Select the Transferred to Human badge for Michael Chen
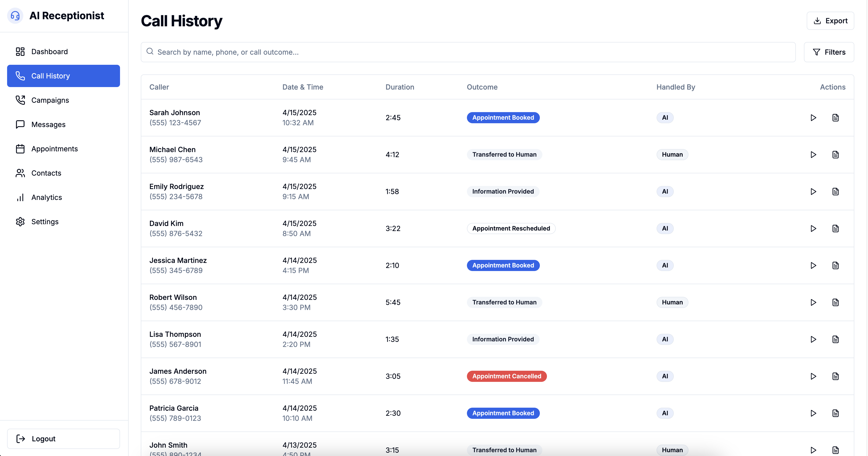This screenshot has height=456, width=868. 504,154
